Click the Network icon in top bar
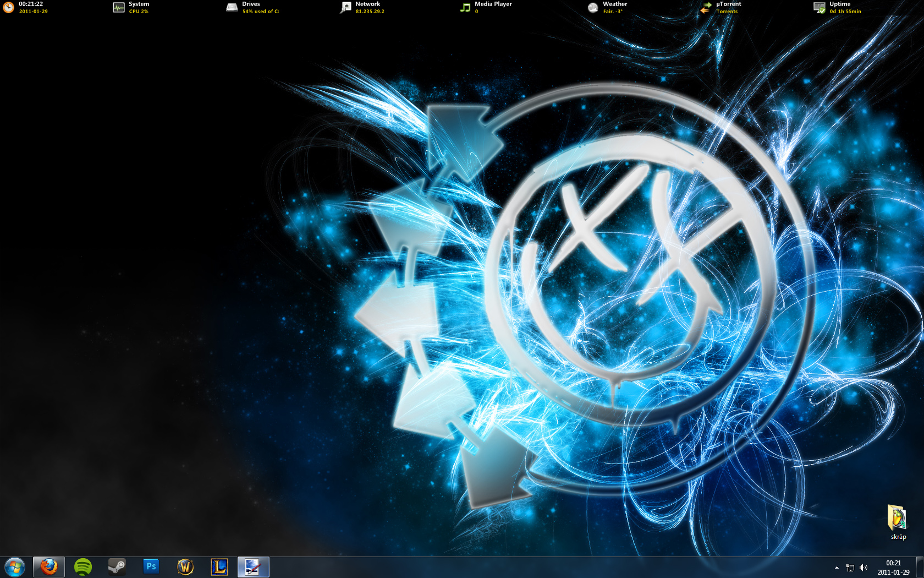 coord(345,7)
